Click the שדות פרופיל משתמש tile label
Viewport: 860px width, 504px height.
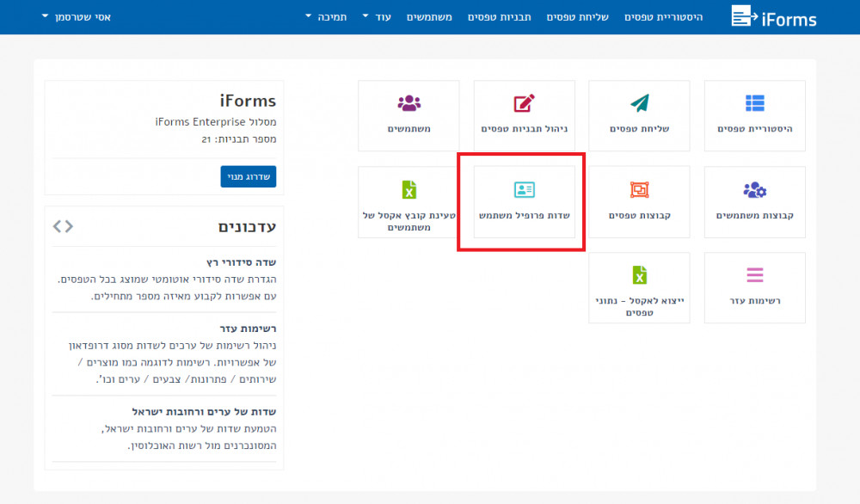pos(524,216)
